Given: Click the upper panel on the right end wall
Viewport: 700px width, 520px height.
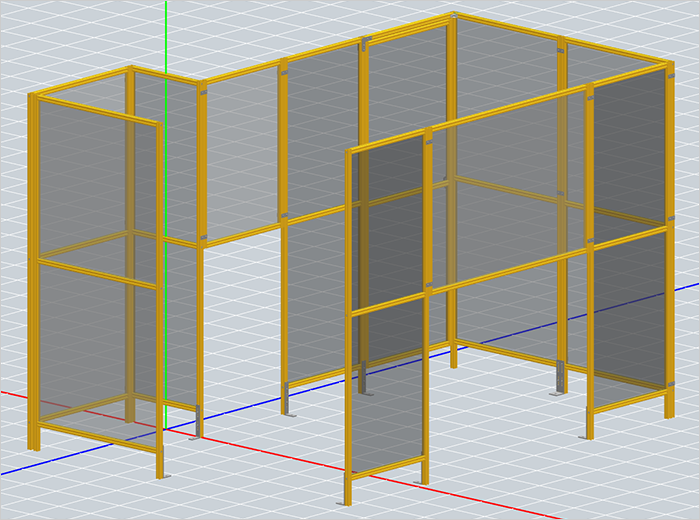Looking at the screenshot, I should click(630, 150).
